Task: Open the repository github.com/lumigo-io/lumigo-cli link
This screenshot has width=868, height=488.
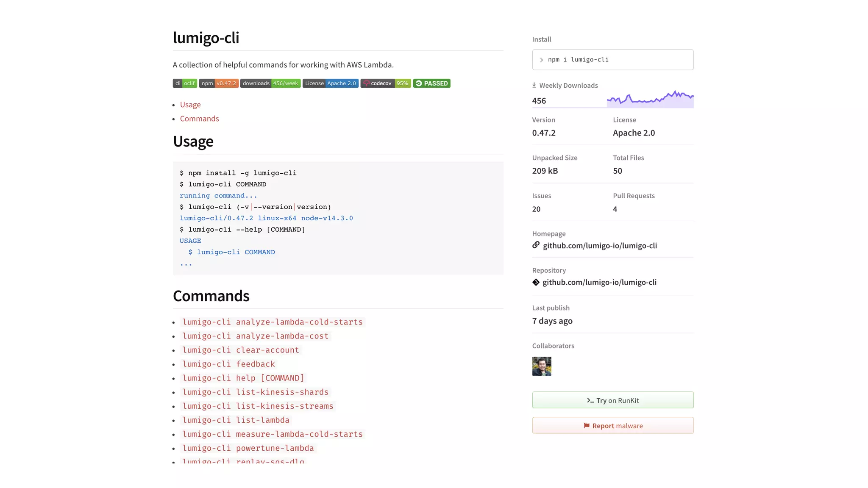Action: [599, 282]
